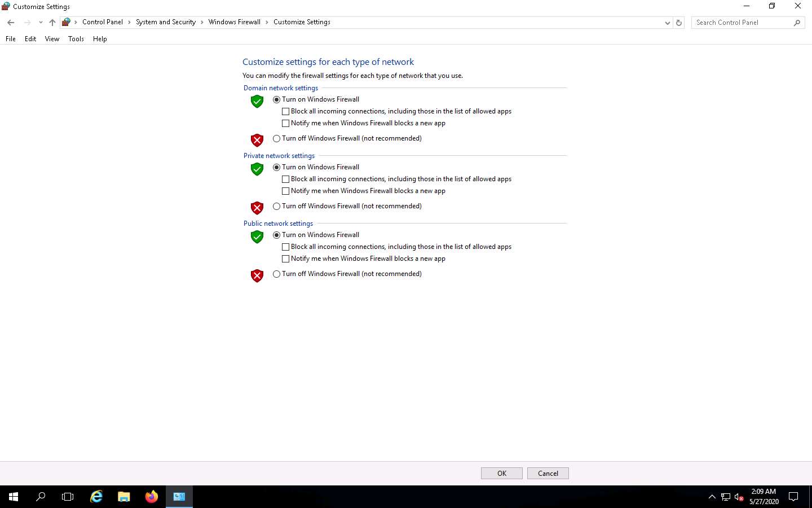Click the Public network settings heading
This screenshot has width=812, height=508.
278,224
